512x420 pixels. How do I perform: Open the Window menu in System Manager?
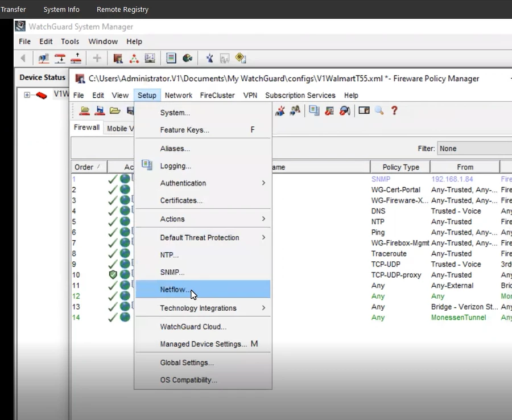click(103, 42)
